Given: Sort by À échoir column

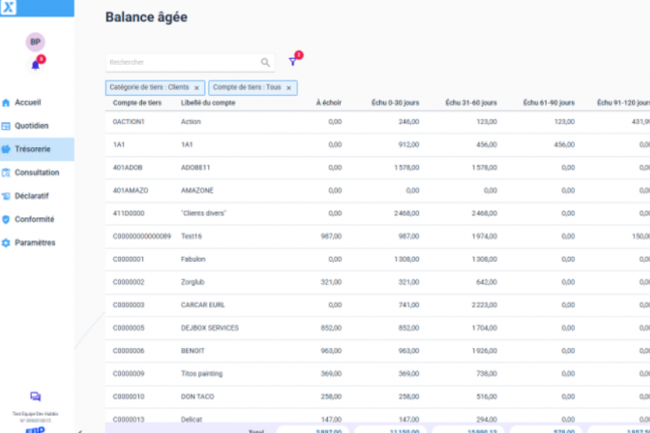Looking at the screenshot, I should (x=329, y=103).
